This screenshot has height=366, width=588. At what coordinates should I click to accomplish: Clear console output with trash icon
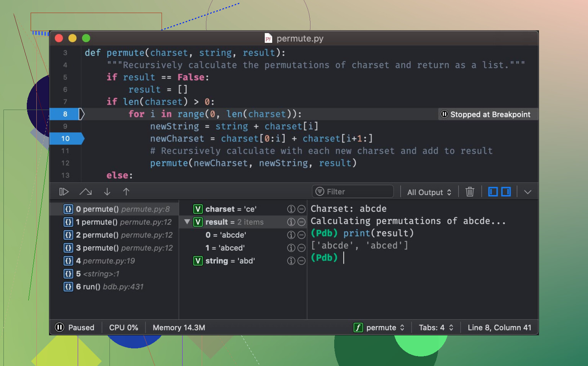click(470, 192)
